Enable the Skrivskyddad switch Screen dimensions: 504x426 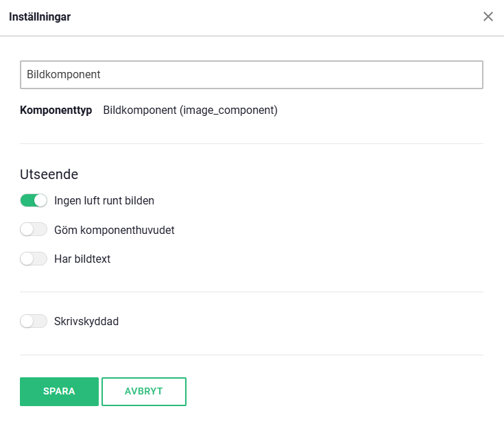click(34, 321)
